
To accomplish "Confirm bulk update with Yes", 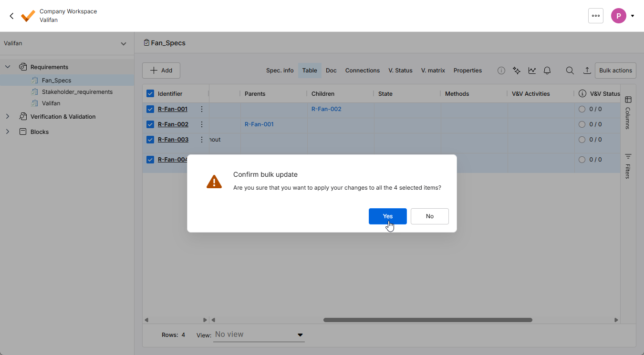I will point(387,216).
